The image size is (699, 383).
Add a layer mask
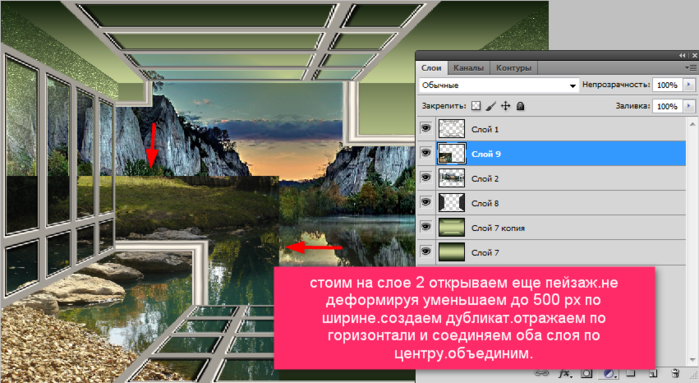[586, 374]
